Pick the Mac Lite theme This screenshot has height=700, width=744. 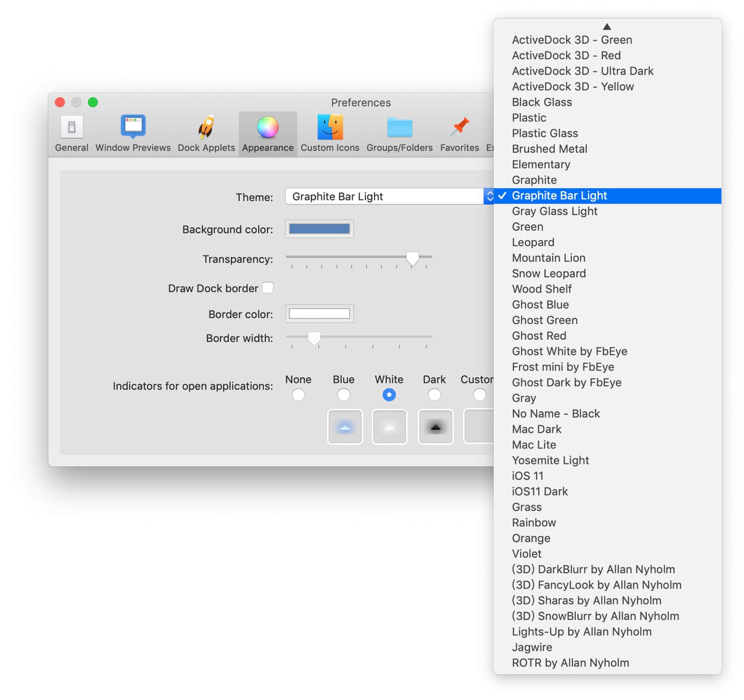[x=608, y=445]
